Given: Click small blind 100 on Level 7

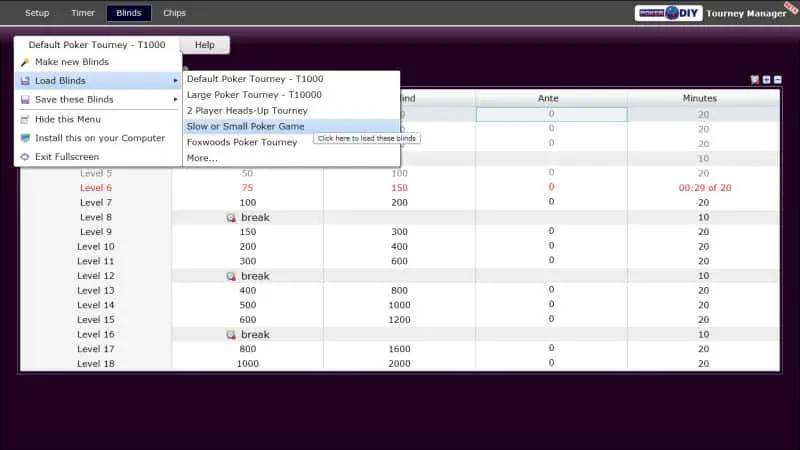Looking at the screenshot, I should click(248, 203).
